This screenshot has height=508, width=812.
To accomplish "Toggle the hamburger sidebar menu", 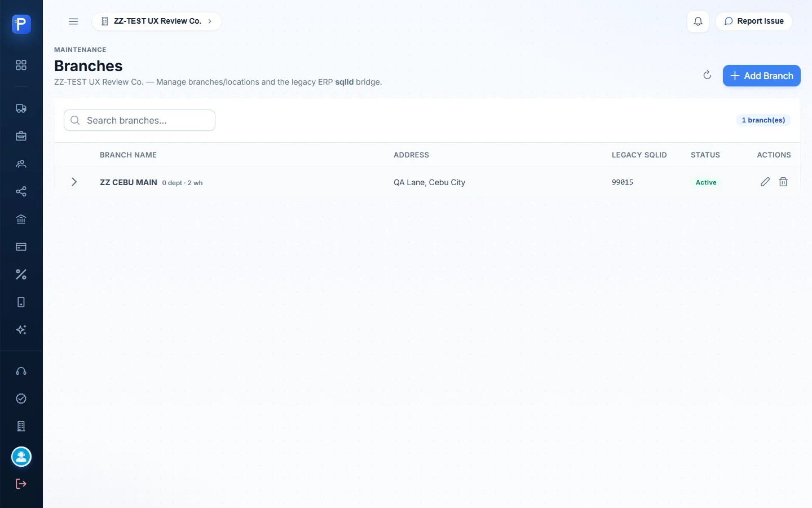I will pyautogui.click(x=73, y=21).
